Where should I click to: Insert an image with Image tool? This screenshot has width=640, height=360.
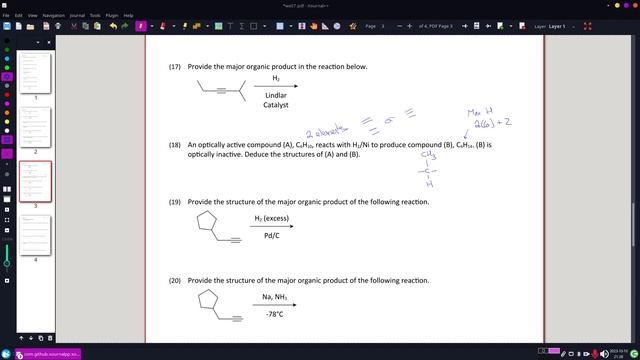(218, 26)
